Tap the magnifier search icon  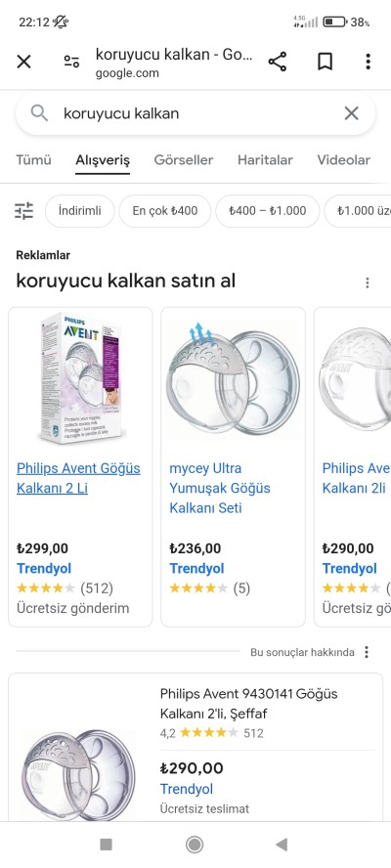(x=39, y=113)
